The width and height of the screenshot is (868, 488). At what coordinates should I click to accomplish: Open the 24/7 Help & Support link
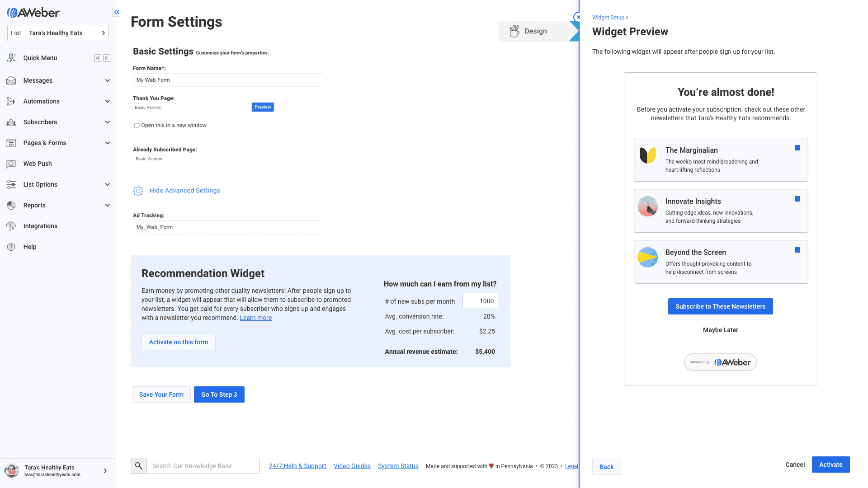(x=297, y=466)
